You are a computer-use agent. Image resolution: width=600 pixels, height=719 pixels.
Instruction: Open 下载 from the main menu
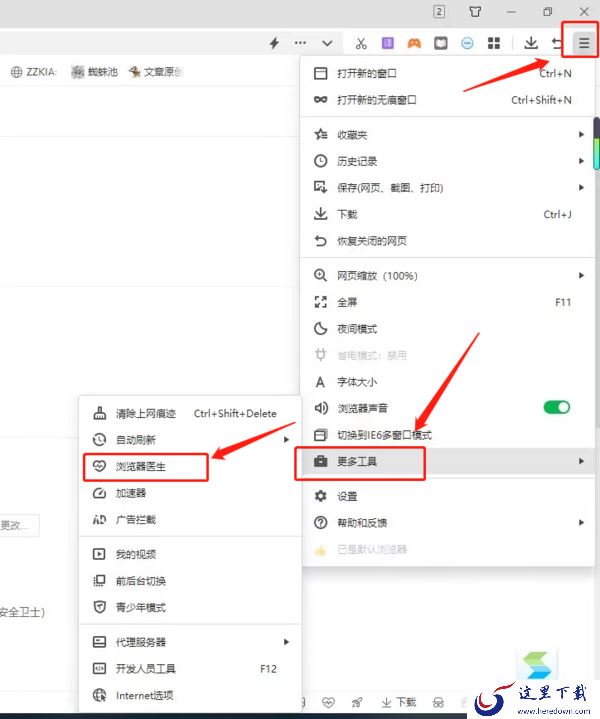click(x=447, y=214)
